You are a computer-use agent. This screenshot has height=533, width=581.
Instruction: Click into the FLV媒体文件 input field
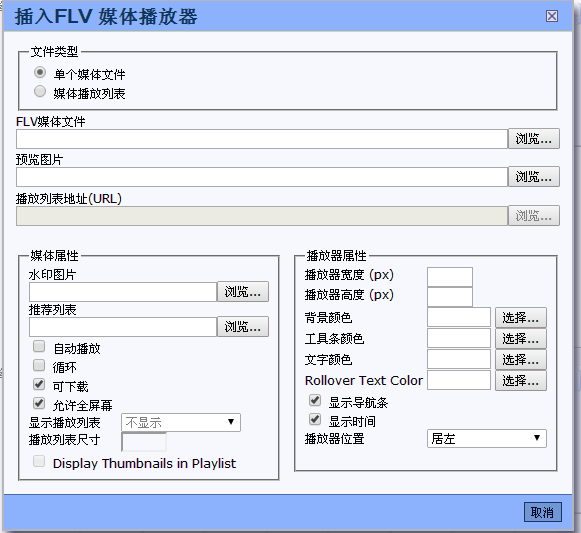(x=262, y=139)
